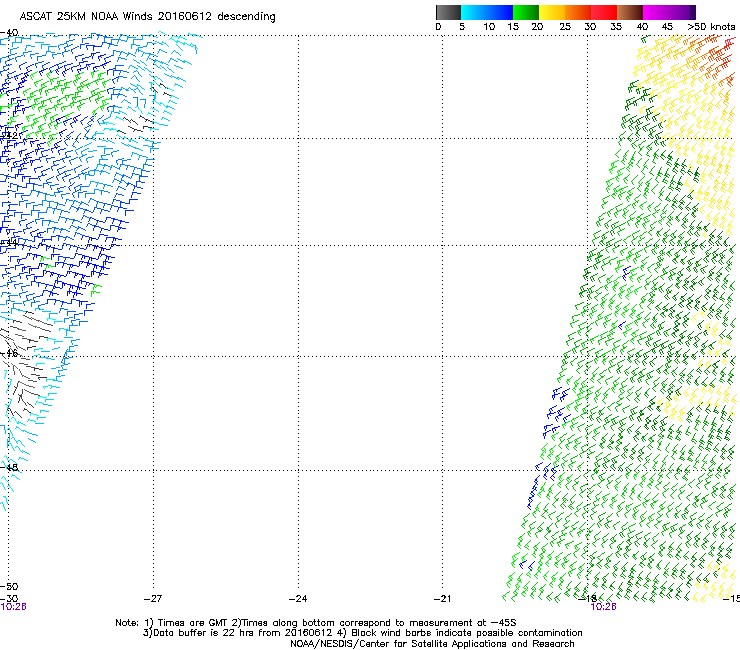740x650 pixels.
Task: Click the '-48' latitude axis label
Action: (x=9, y=468)
